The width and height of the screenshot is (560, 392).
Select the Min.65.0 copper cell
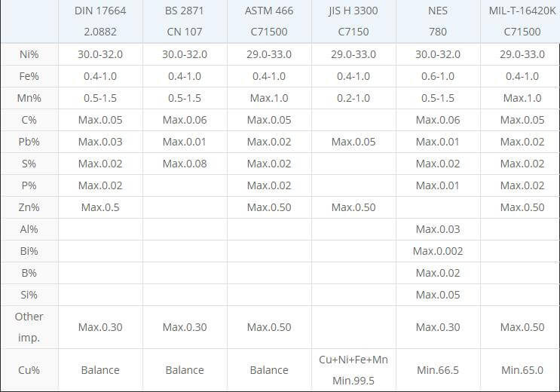[522, 370]
